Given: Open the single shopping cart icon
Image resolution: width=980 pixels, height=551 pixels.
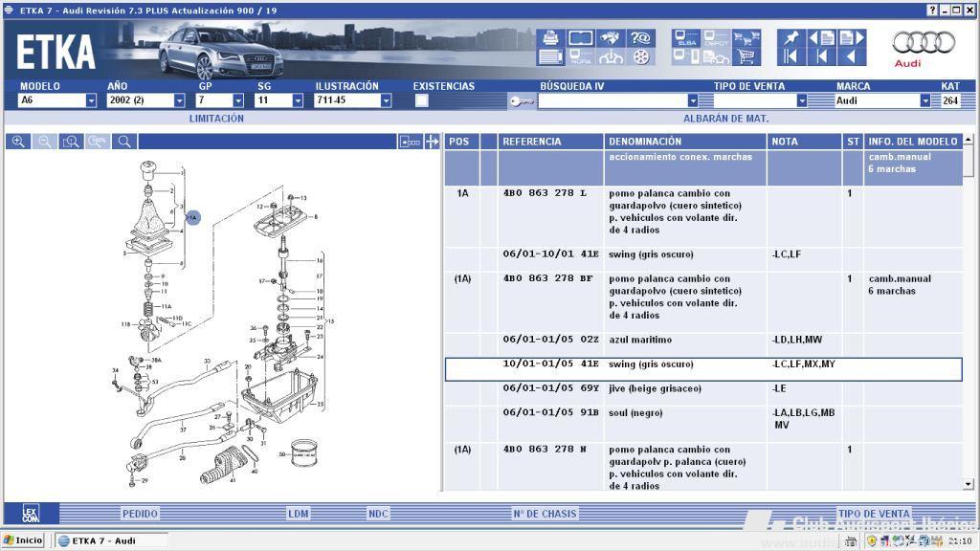Looking at the screenshot, I should pos(746,56).
